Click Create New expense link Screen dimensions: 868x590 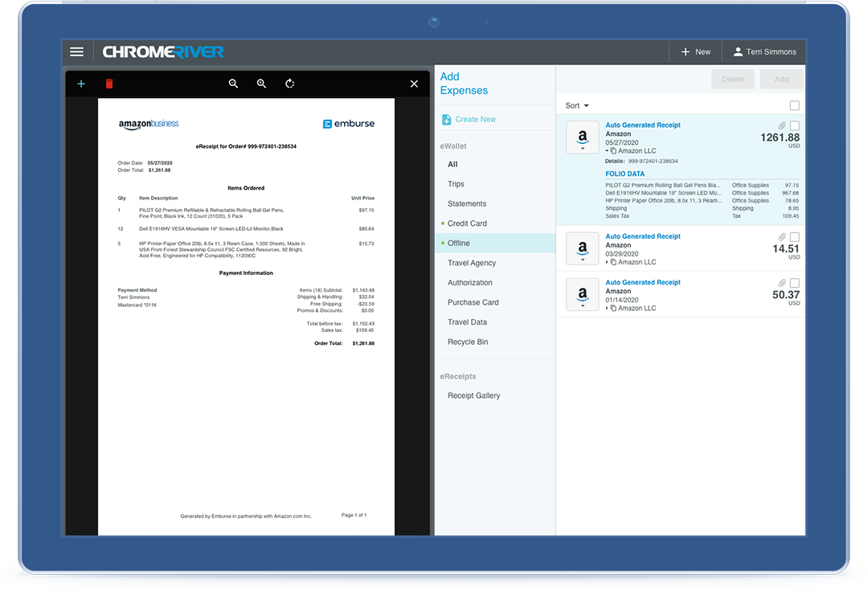[x=475, y=119]
